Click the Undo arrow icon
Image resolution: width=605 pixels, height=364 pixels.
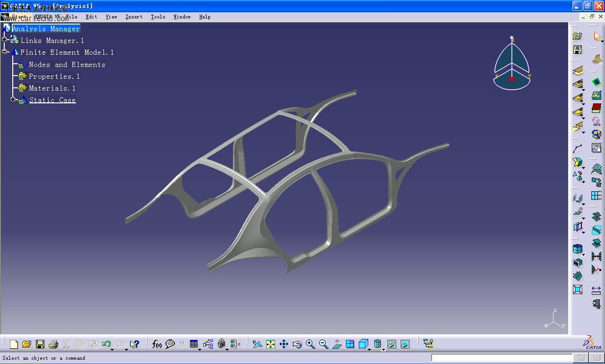pyautogui.click(x=106, y=344)
